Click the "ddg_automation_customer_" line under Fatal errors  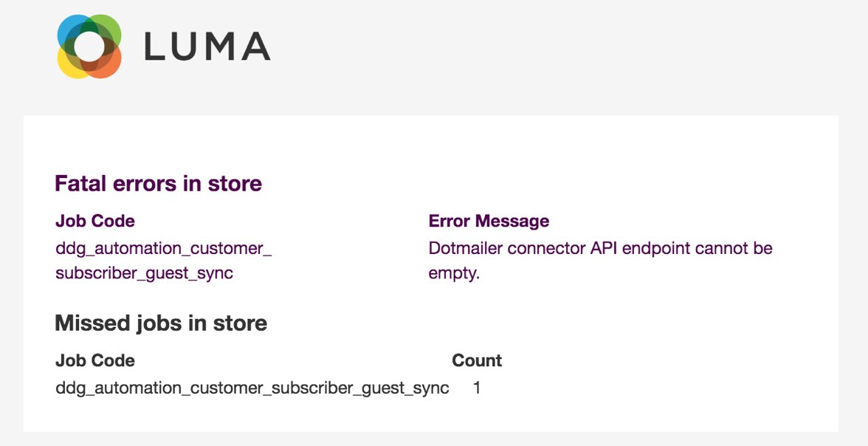[x=164, y=248]
